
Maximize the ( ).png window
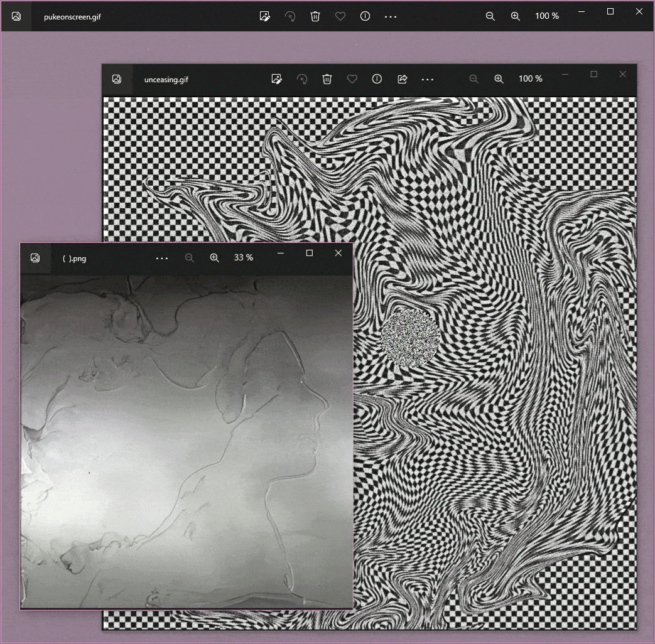310,253
